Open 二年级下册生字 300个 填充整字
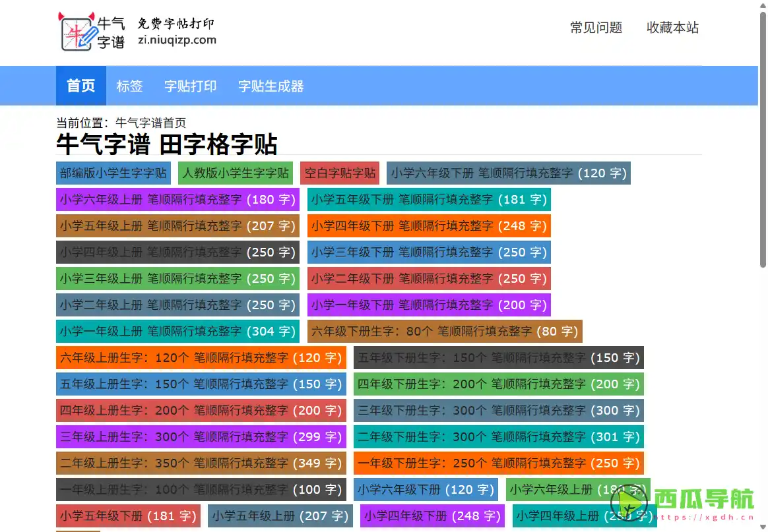The width and height of the screenshot is (768, 532). (499, 436)
